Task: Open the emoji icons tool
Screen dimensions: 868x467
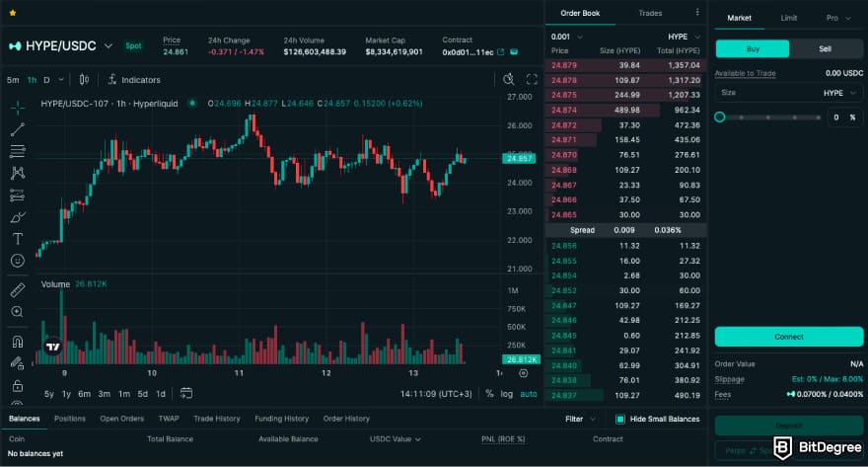Action: pos(18,261)
